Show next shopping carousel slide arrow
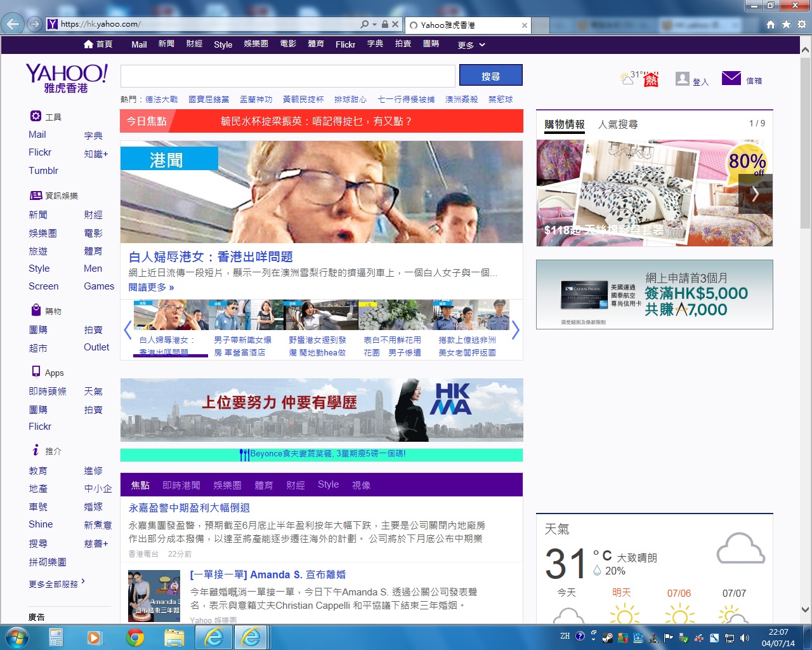 point(756,194)
